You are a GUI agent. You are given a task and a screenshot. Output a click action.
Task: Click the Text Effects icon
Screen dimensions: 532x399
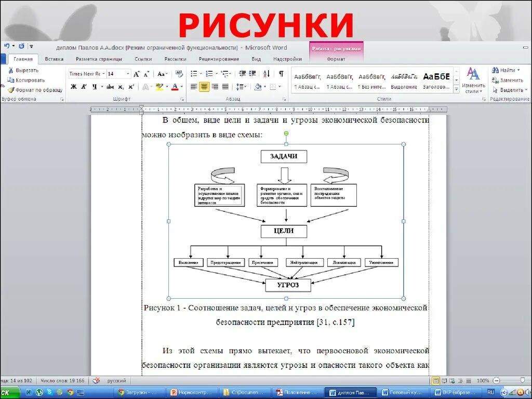tap(145, 87)
